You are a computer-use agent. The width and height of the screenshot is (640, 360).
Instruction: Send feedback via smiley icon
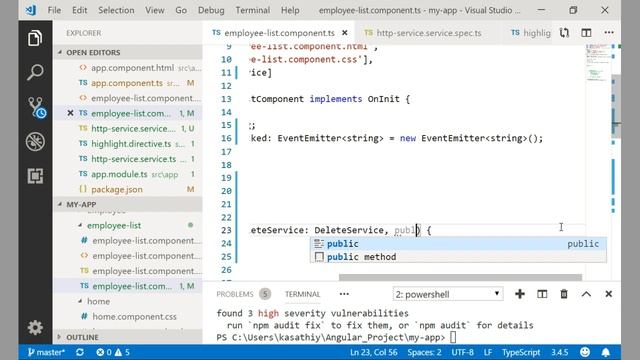pos(585,352)
